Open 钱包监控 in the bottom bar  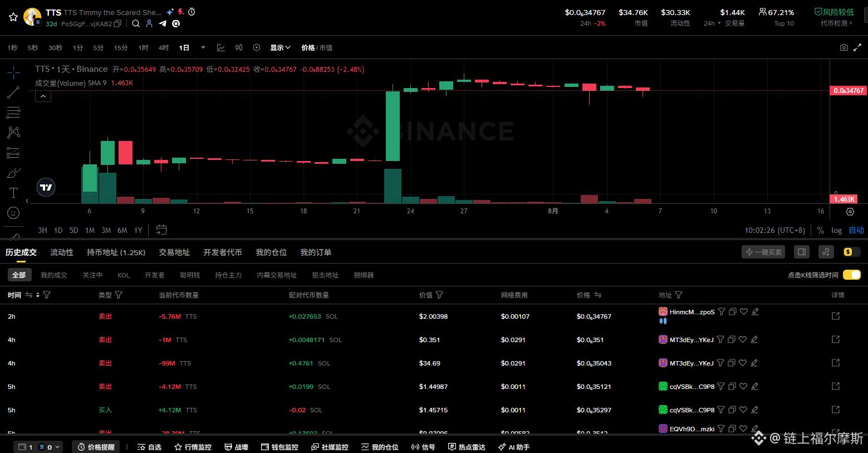279,447
